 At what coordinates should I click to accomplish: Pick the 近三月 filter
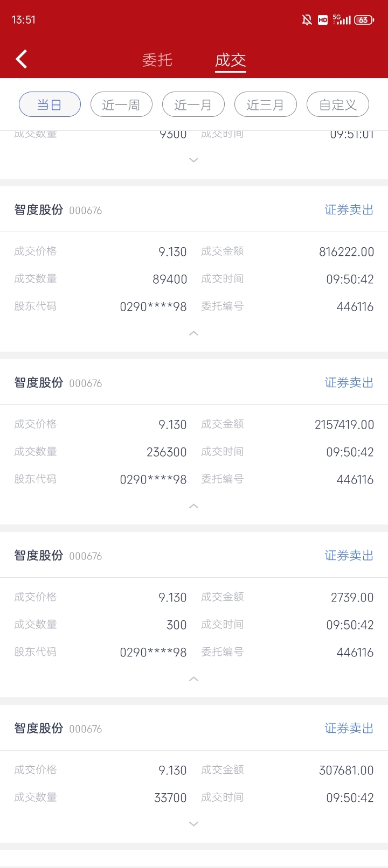coord(265,104)
